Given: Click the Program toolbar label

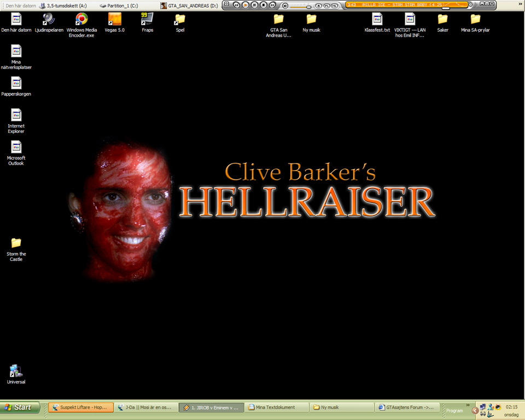Looking at the screenshot, I should coord(454,411).
